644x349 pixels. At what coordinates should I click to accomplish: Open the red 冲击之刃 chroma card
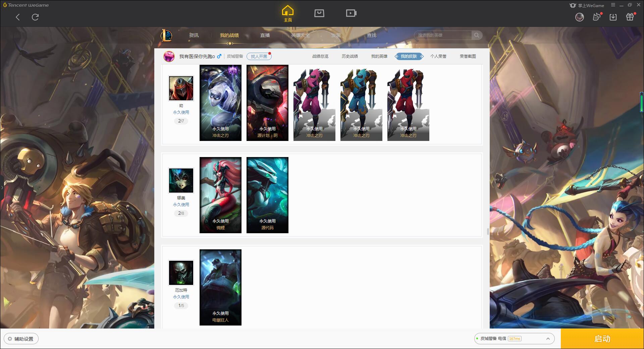(408, 103)
